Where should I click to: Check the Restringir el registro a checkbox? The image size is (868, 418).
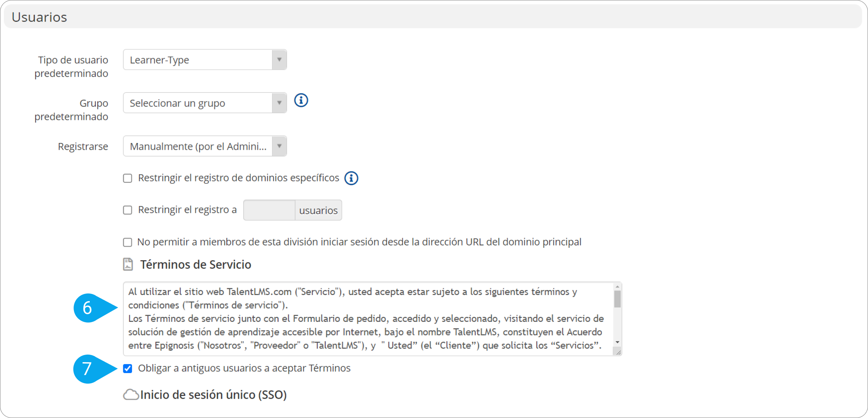click(x=128, y=210)
